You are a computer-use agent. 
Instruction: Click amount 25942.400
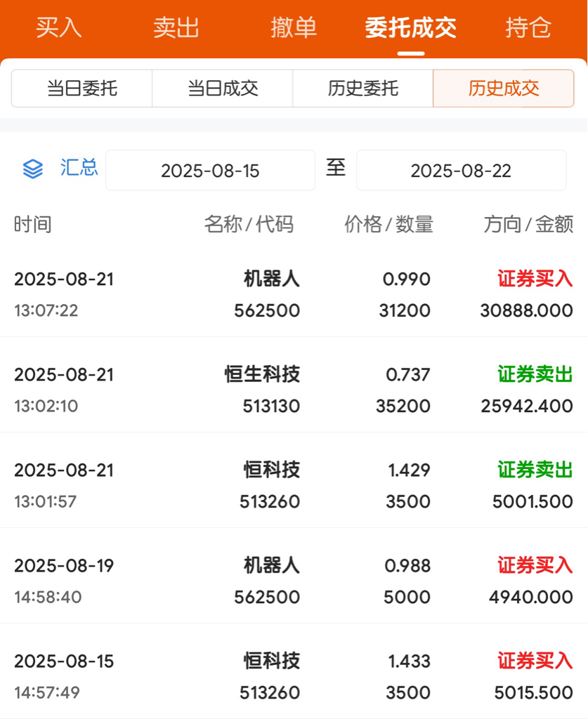[527, 406]
